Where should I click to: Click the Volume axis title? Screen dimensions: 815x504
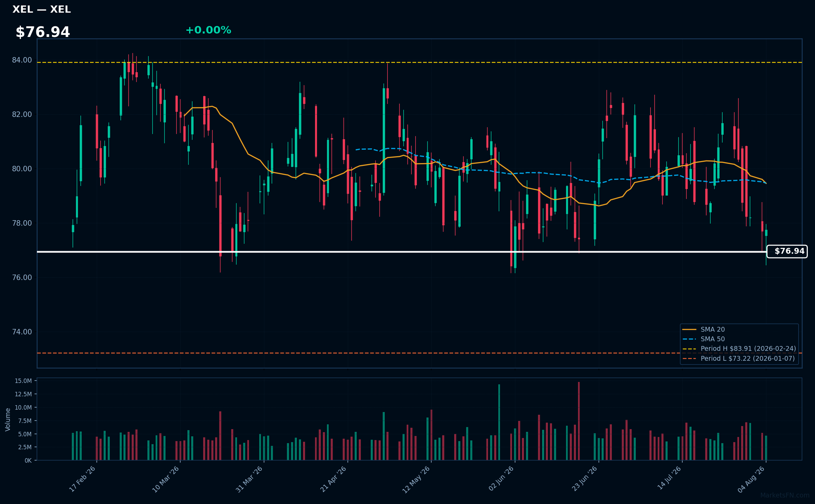click(x=8, y=420)
